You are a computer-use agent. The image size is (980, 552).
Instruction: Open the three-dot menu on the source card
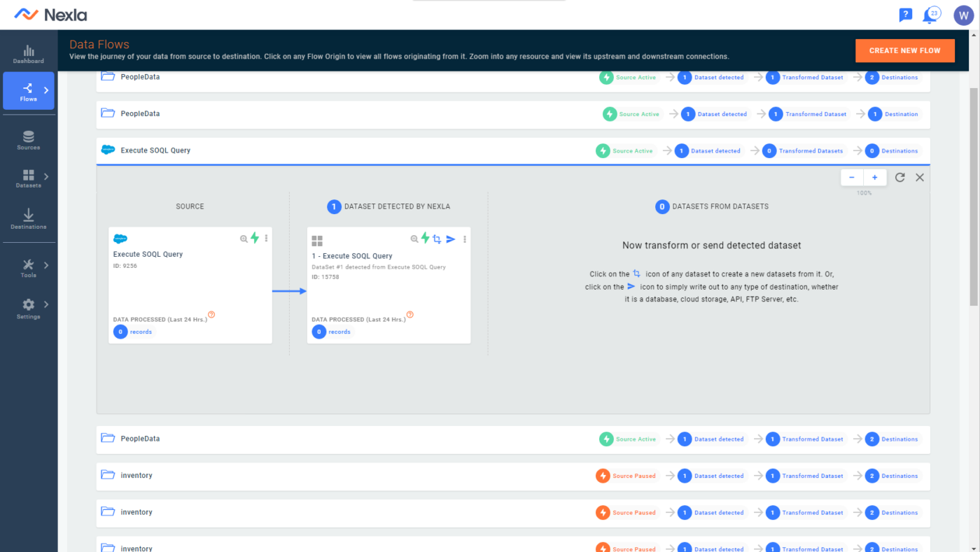tap(266, 238)
